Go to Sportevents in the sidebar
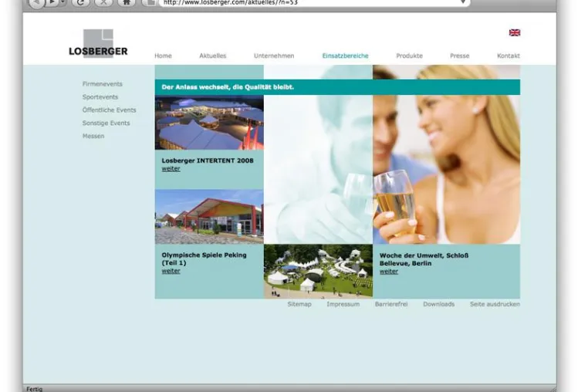The height and width of the screenshot is (392, 588). 100,97
